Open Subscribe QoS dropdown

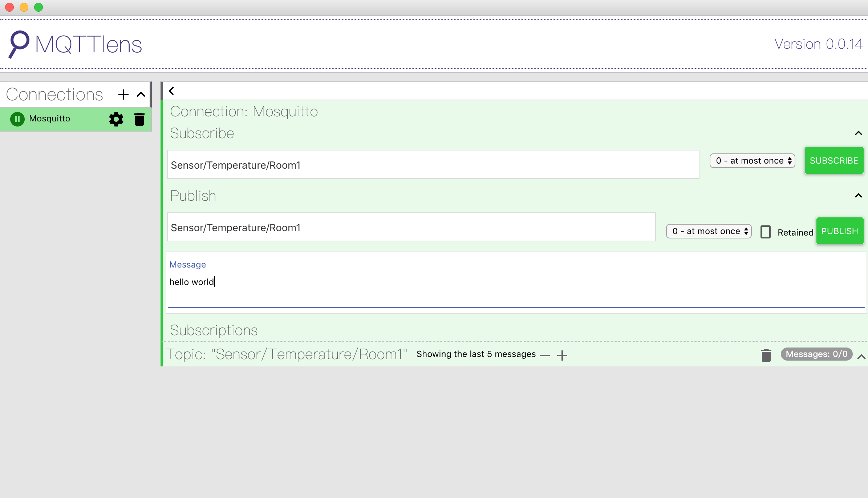(753, 161)
